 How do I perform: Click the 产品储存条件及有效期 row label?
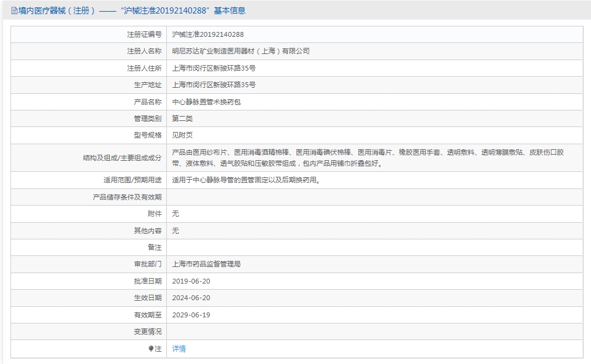127,197
